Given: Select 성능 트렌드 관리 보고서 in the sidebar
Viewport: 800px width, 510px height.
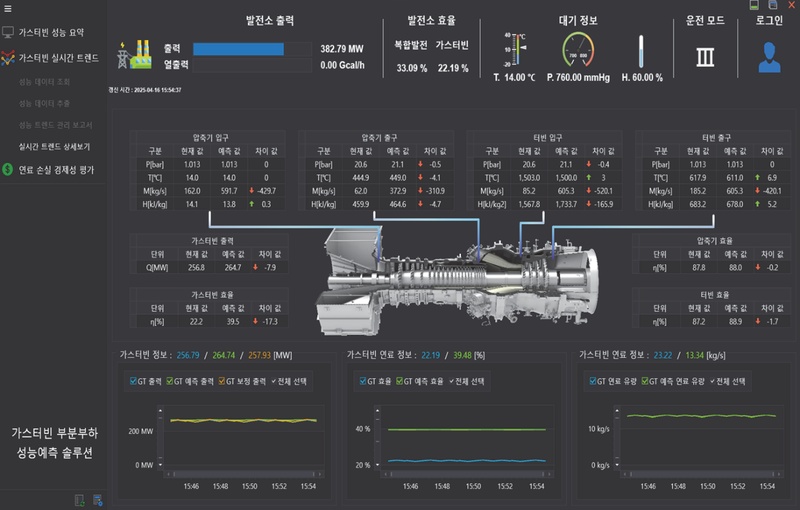Looking at the screenshot, I should pyautogui.click(x=56, y=125).
